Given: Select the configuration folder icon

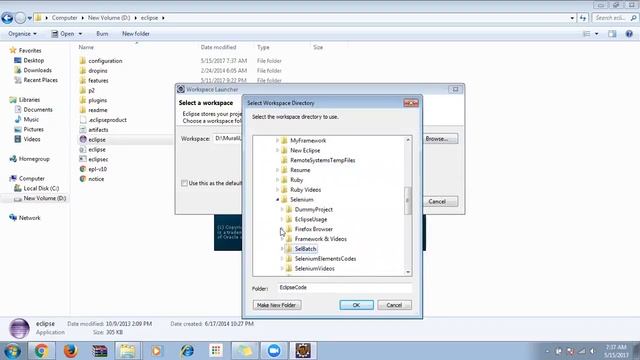Looking at the screenshot, I should 83,61.
